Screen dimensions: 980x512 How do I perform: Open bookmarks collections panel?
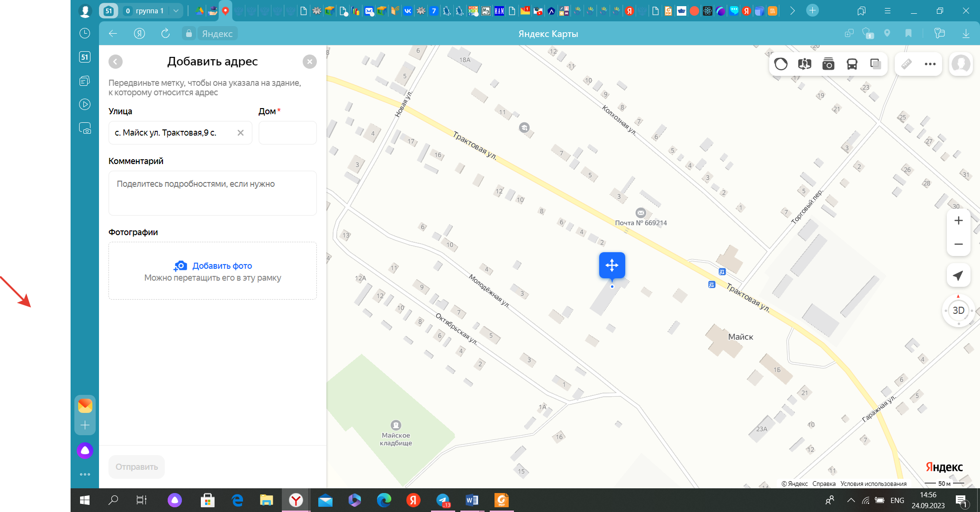click(x=862, y=11)
